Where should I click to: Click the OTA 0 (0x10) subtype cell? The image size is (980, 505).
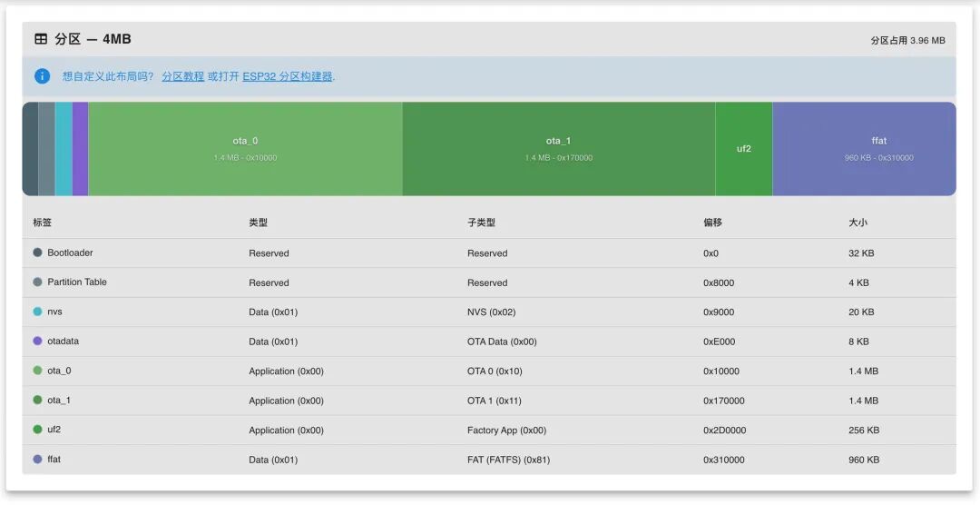tap(495, 371)
